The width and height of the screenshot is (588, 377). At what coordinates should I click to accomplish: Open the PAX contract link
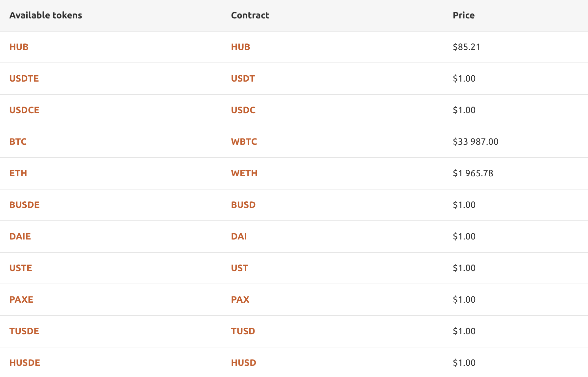[240, 300]
